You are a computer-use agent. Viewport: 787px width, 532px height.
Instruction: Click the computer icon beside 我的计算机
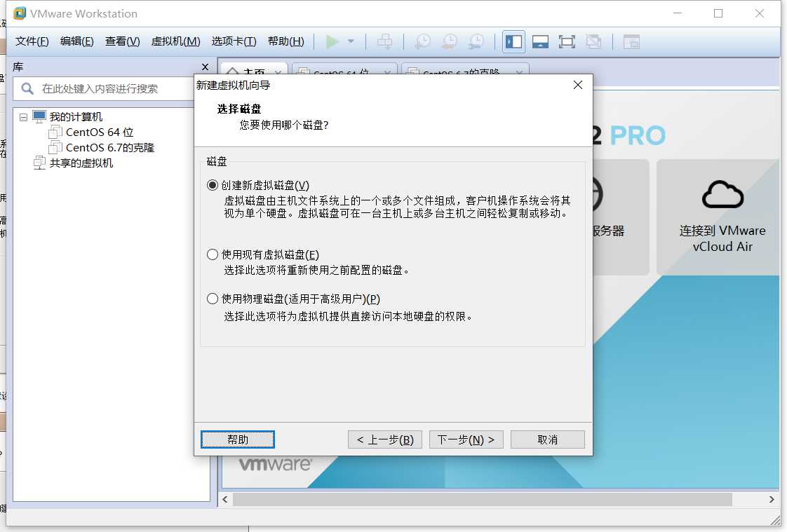[x=39, y=117]
